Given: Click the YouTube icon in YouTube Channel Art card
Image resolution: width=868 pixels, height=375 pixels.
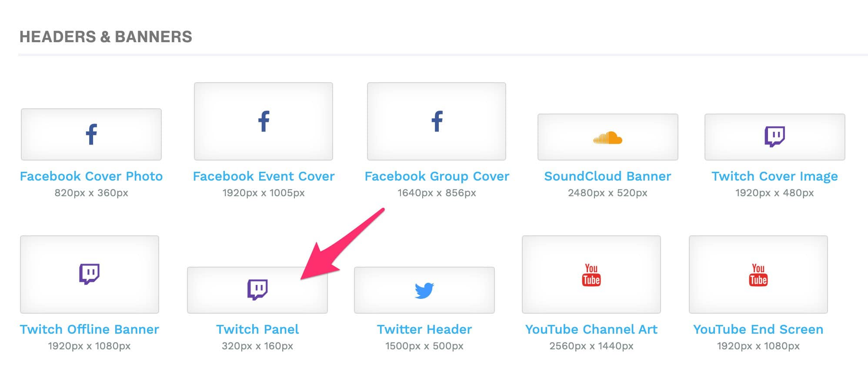Looking at the screenshot, I should click(591, 275).
